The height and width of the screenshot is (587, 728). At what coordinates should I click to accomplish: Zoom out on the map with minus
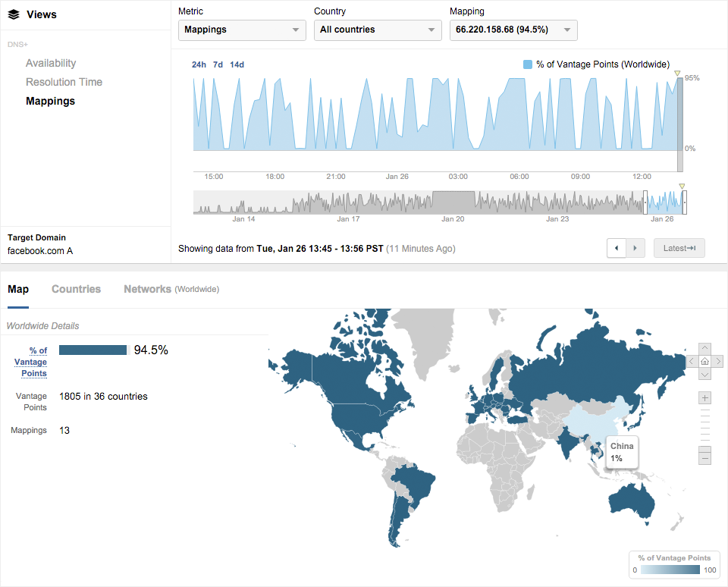[x=704, y=457]
